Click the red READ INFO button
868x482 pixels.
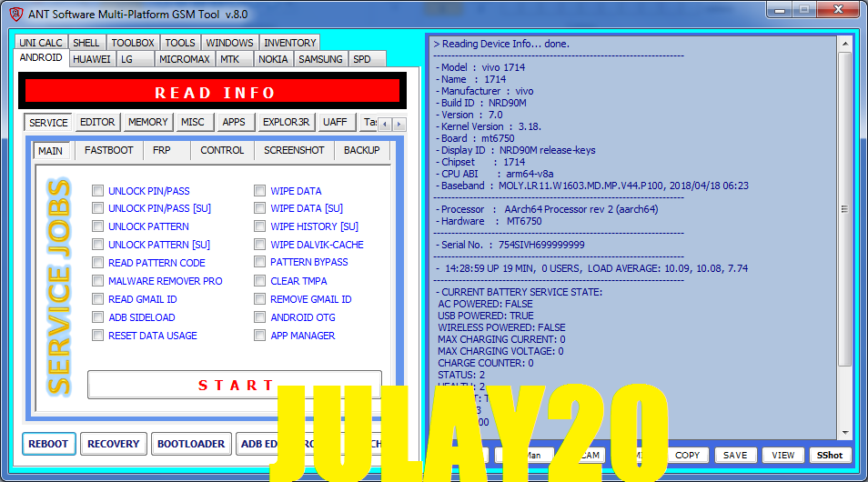(x=213, y=91)
